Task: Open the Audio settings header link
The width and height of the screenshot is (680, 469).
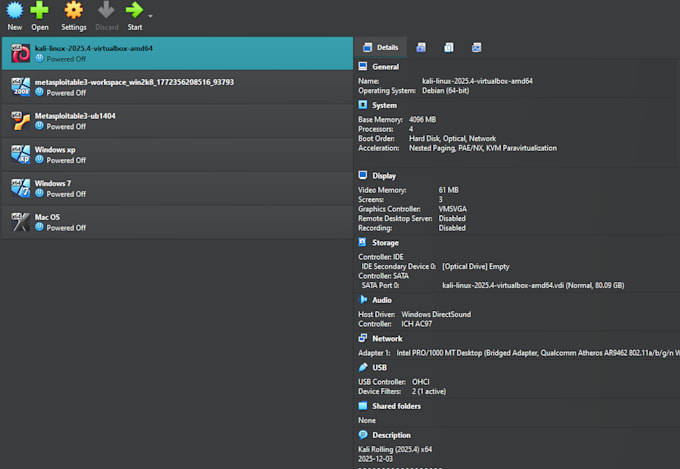Action: [x=382, y=300]
